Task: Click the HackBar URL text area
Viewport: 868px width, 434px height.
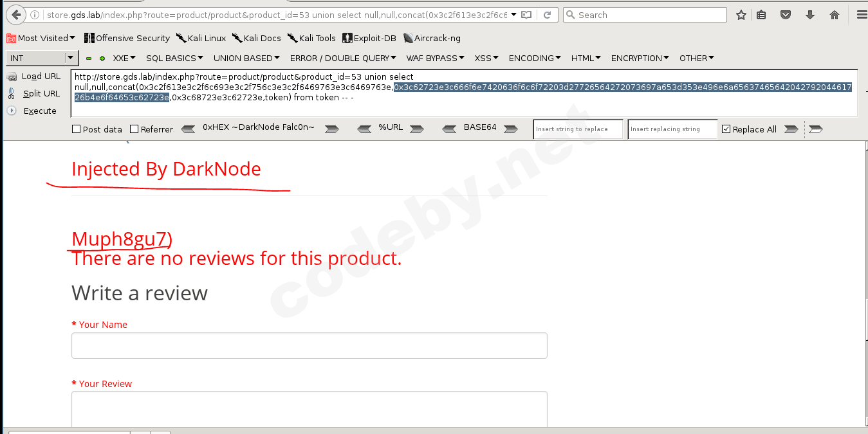Action: [x=464, y=94]
